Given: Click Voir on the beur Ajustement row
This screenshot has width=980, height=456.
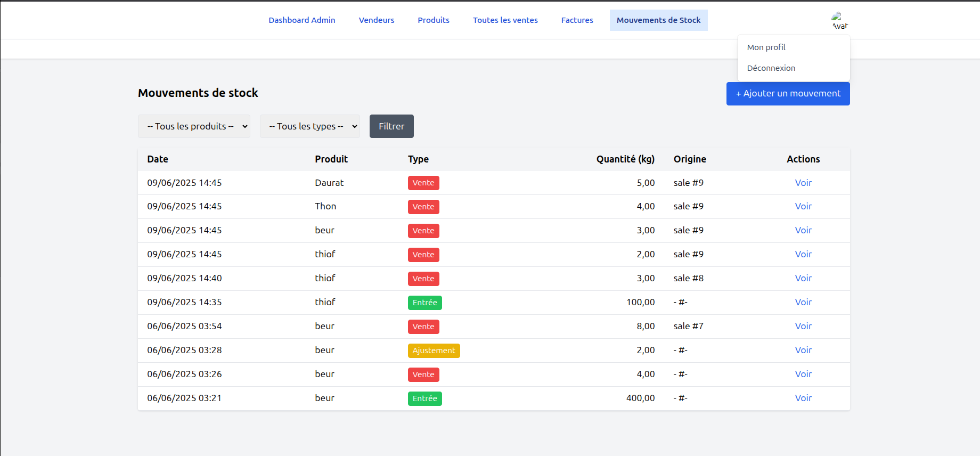Looking at the screenshot, I should tap(803, 351).
